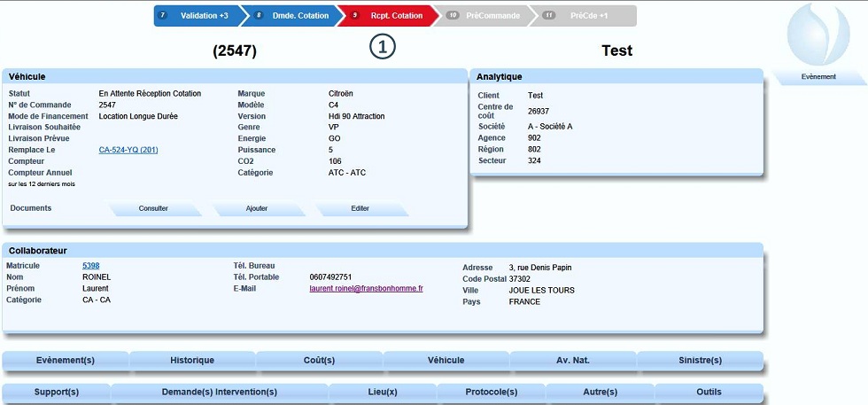Screen dimensions: 868x405
Task: Click the PréCde +1 workflow step
Action: 583,16
